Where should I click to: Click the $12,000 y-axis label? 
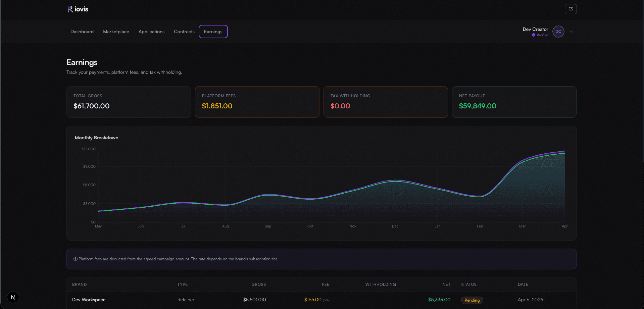89,149
